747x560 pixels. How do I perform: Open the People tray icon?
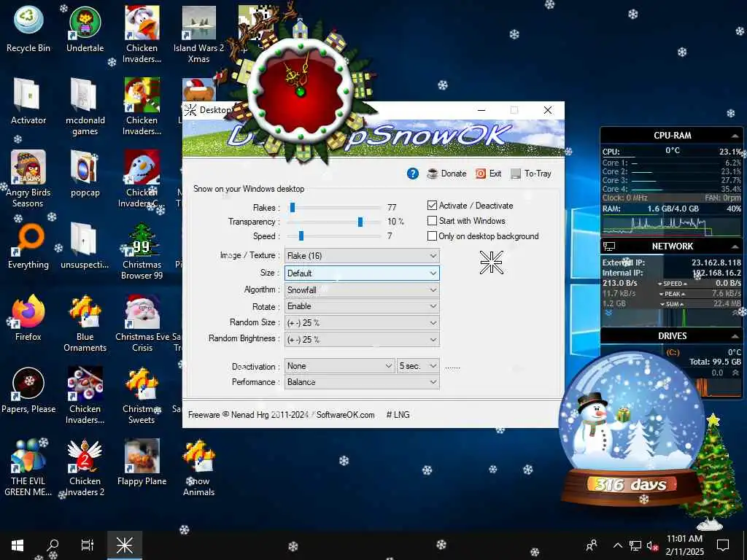click(592, 545)
